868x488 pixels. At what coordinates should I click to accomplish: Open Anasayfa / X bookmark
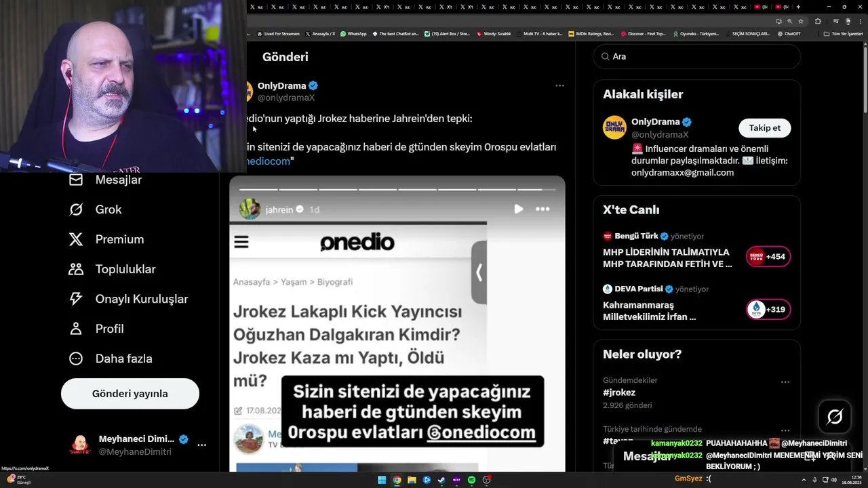(x=320, y=33)
